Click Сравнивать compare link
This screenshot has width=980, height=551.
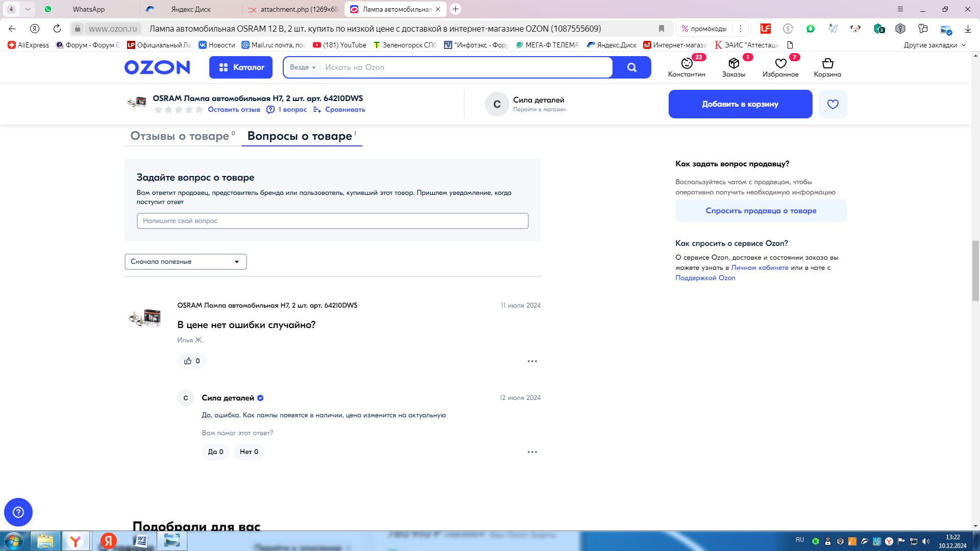(x=339, y=110)
